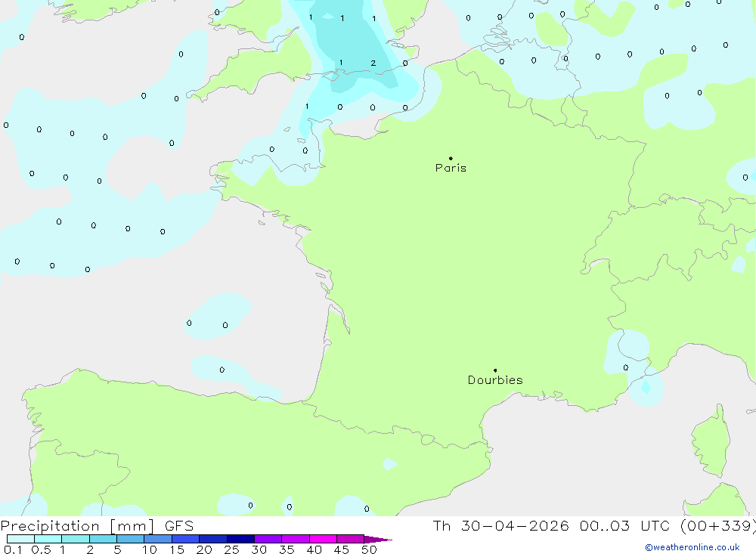Pick the 25–30 mm navy legend swatch
The height and width of the screenshot is (554, 756).
[x=240, y=539]
